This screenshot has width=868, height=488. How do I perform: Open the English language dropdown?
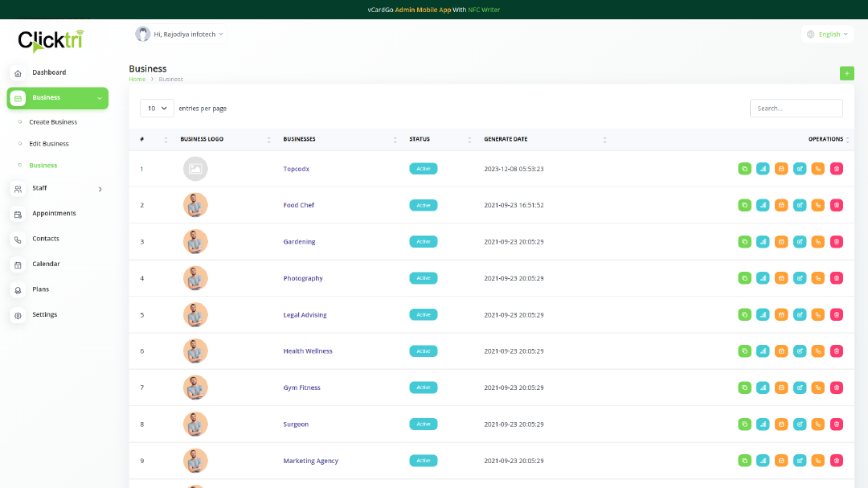pyautogui.click(x=828, y=35)
